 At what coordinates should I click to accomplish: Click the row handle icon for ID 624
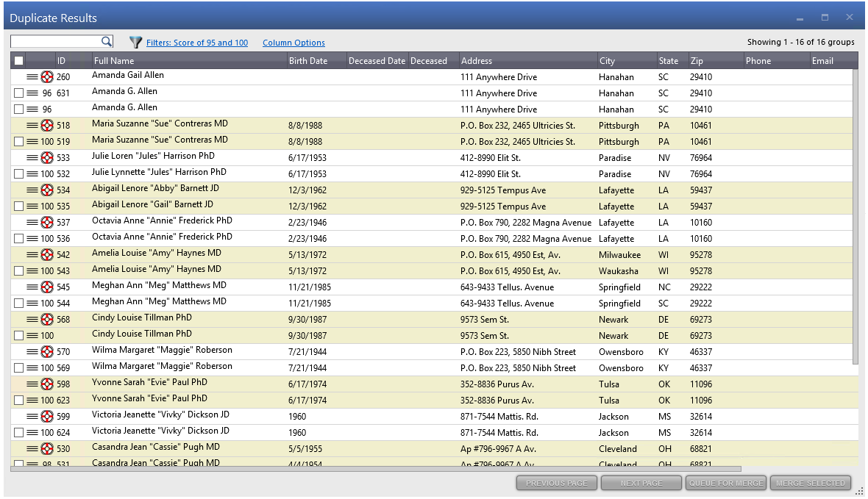click(x=32, y=433)
